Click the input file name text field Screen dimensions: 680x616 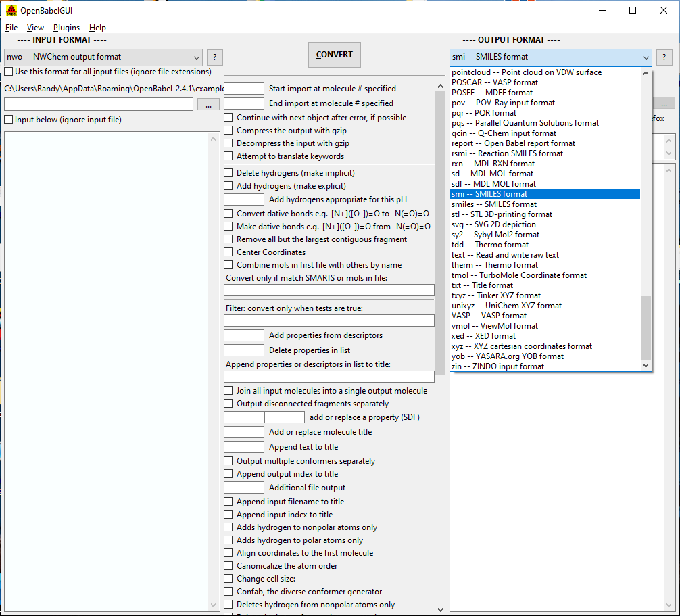99,104
